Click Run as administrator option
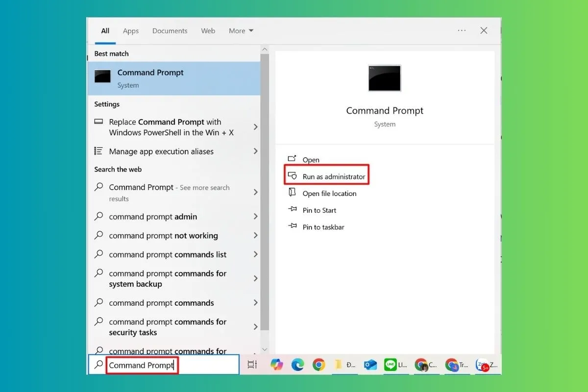This screenshot has width=588, height=392. click(x=333, y=176)
